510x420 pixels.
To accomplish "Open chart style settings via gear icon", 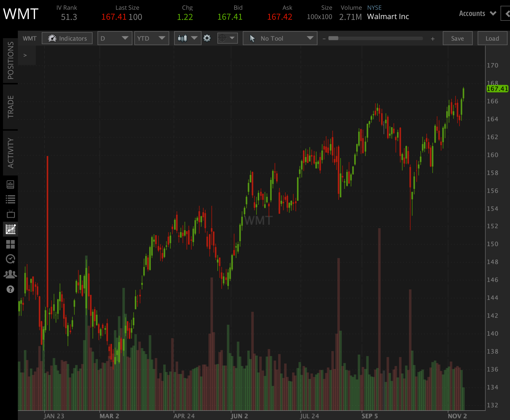I will (207, 38).
